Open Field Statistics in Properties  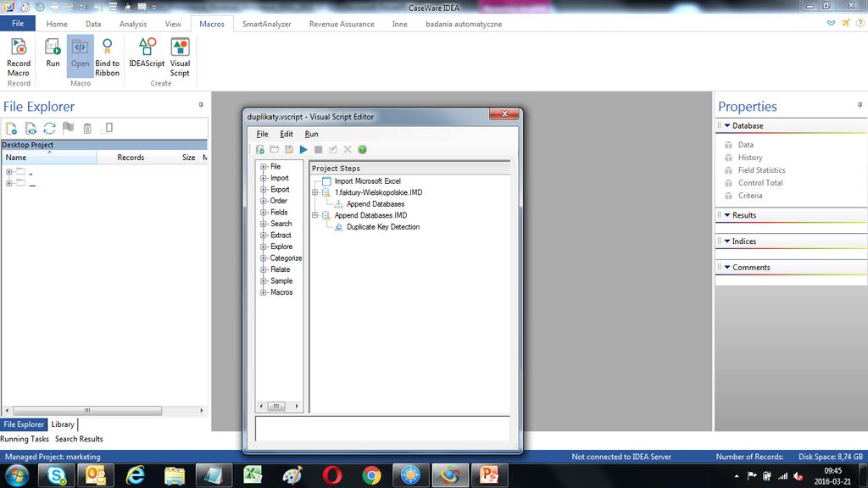point(762,170)
